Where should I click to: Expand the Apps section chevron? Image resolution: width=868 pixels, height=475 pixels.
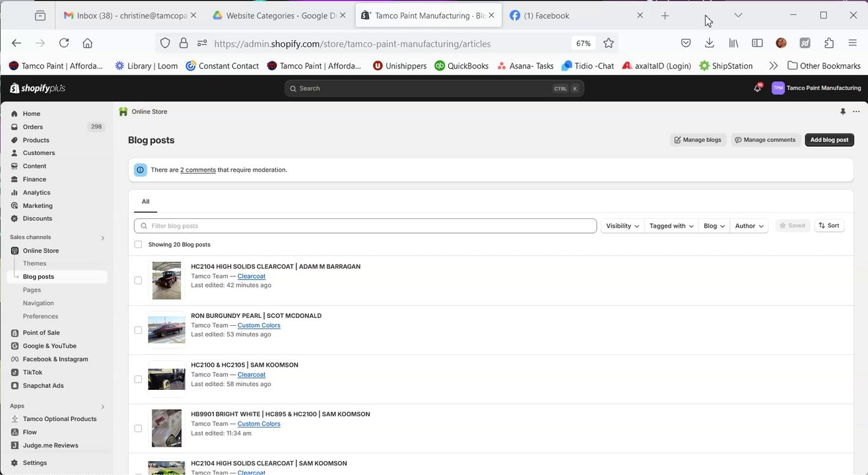102,406
